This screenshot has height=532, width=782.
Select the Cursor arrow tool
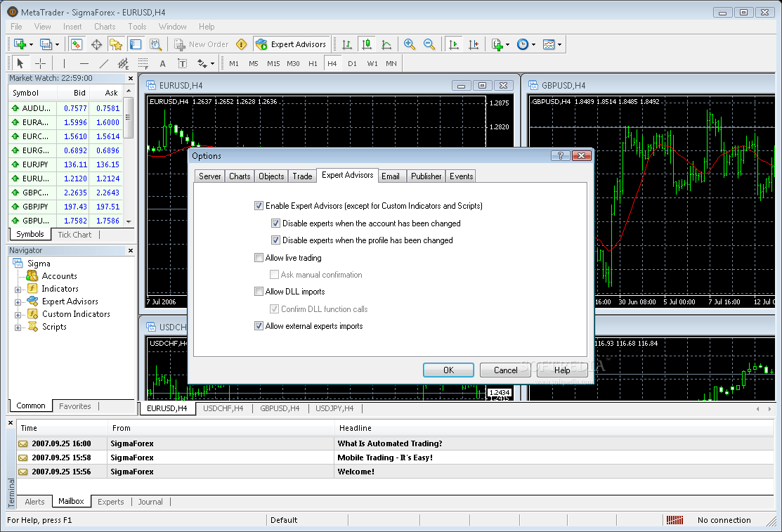pyautogui.click(x=20, y=63)
